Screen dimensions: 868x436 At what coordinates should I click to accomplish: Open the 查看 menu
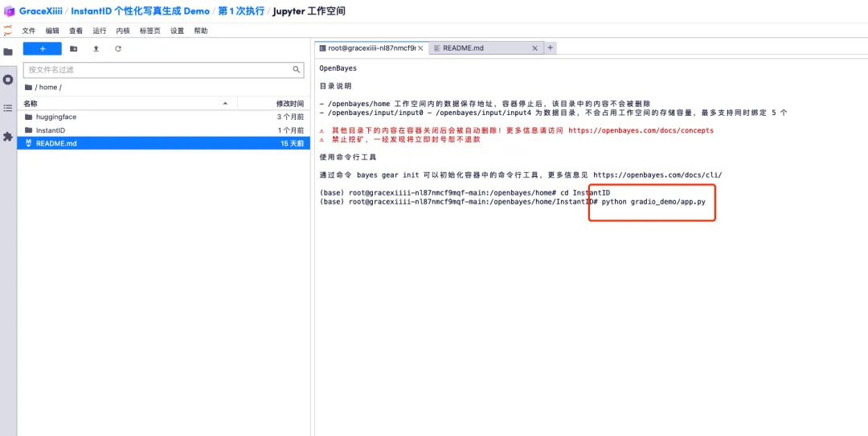pos(76,31)
